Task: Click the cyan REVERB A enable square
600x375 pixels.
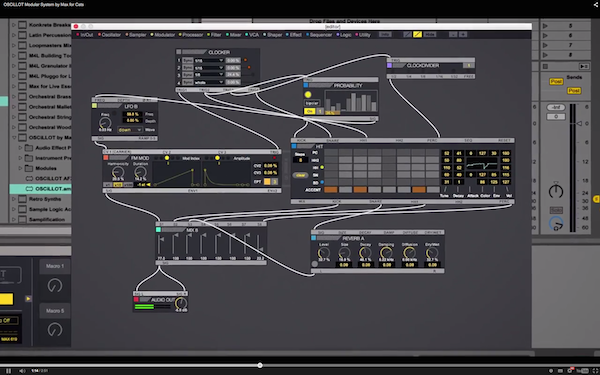Action: coord(314,238)
